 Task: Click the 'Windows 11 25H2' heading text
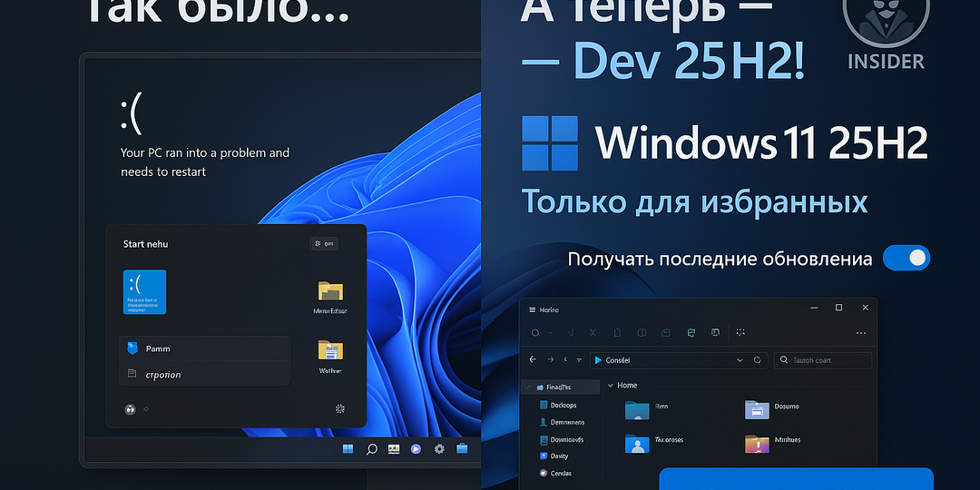pos(760,143)
